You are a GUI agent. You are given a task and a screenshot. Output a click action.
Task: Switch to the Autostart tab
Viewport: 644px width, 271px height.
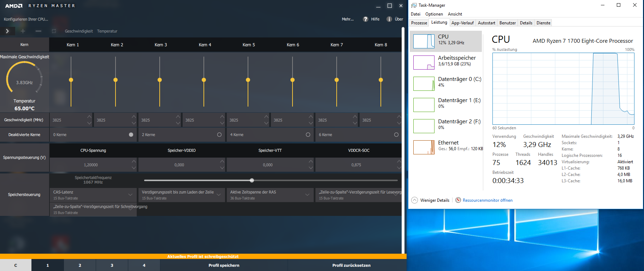tap(486, 23)
